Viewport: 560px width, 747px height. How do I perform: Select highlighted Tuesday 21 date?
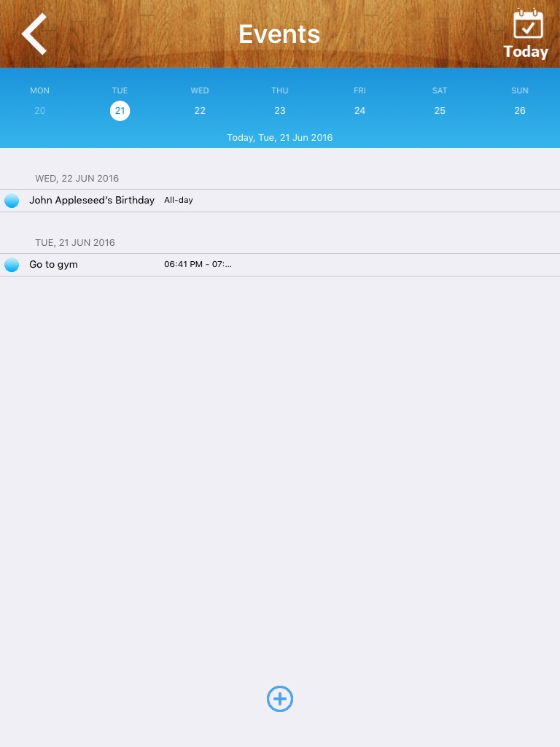click(x=120, y=111)
